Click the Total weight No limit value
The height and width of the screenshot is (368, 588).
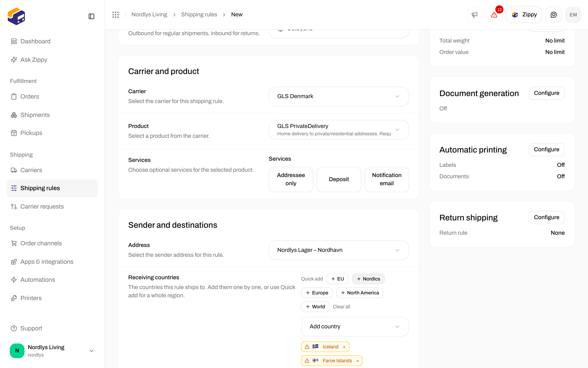click(555, 41)
